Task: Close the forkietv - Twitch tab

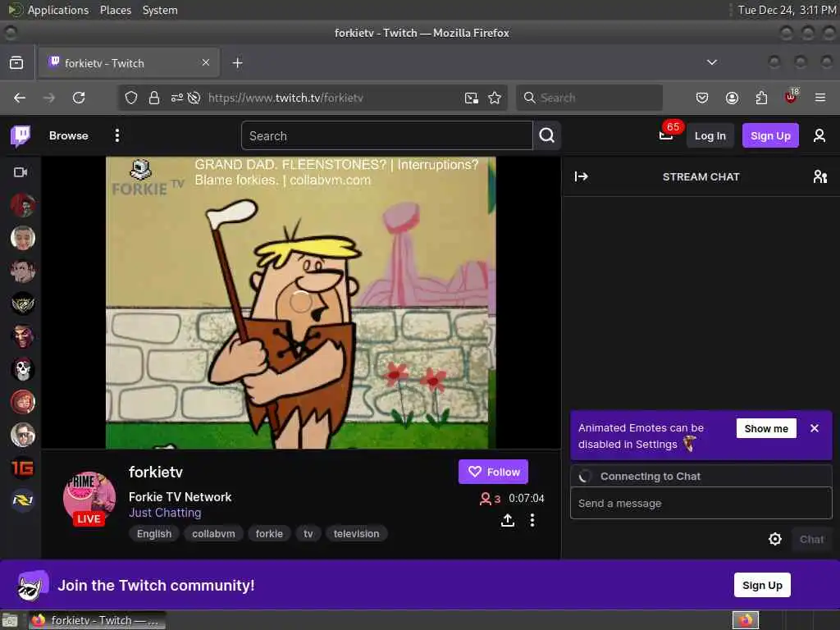Action: [206, 62]
